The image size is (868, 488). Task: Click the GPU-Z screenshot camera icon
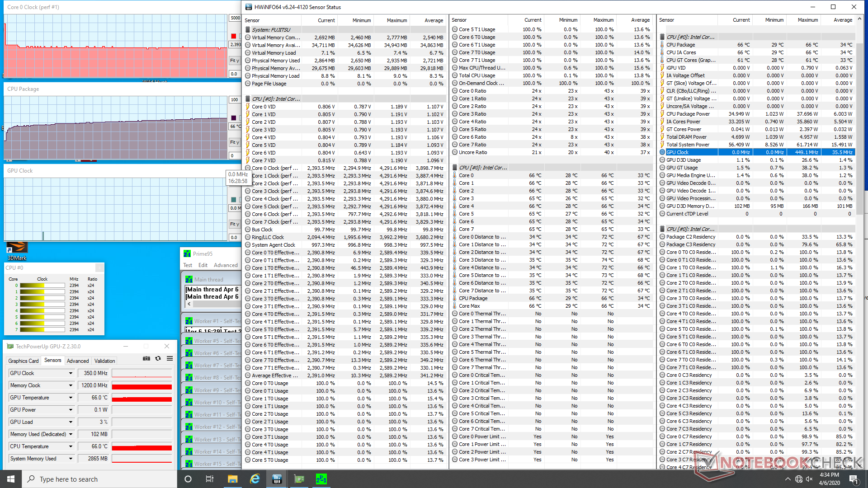pos(146,359)
